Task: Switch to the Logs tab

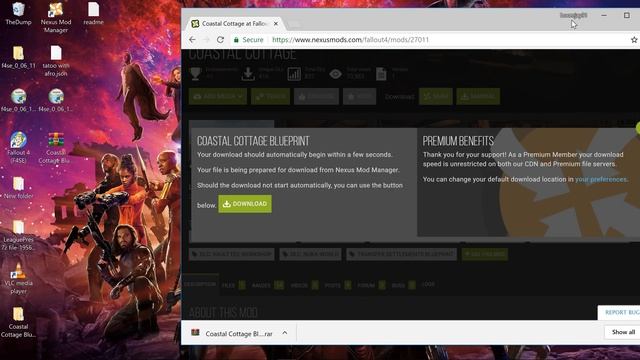Action: 428,284
